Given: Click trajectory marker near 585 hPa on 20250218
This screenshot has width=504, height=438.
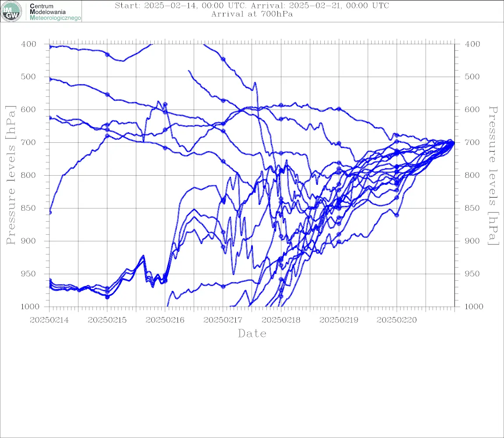Looking at the screenshot, I should point(281,106).
